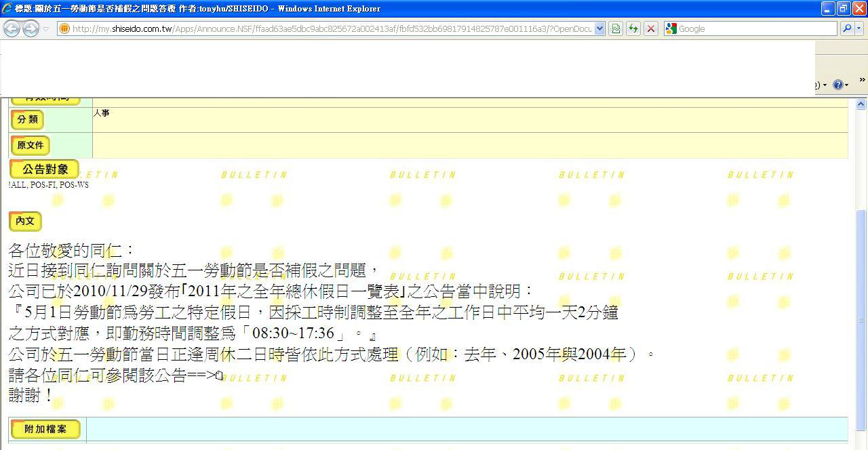Click the line starting 近日接到同仁詢問
This screenshot has width=868, height=450.
194,270
